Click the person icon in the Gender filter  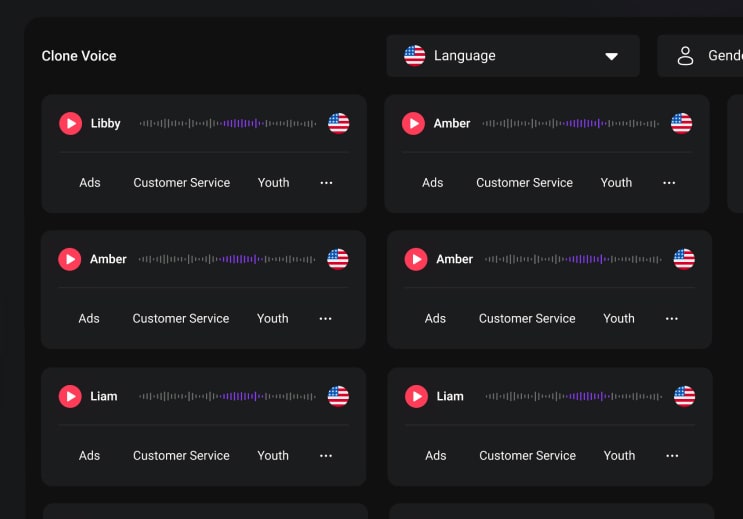(x=685, y=56)
